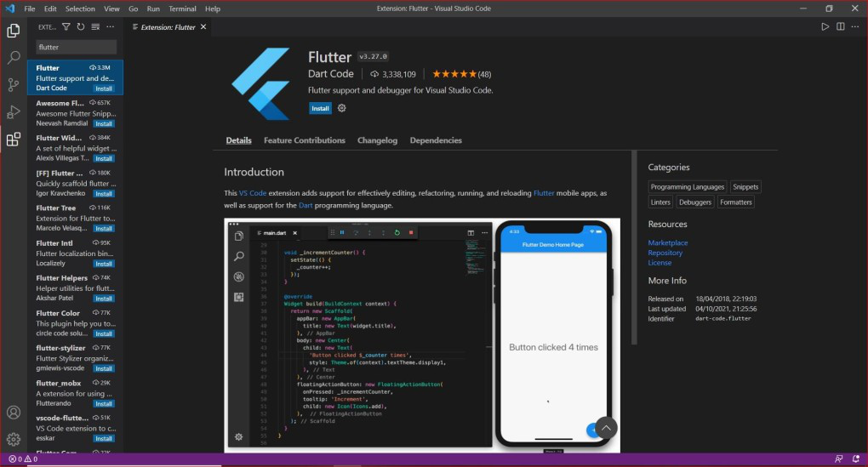Open the Selection menu
Image resolution: width=868 pixels, height=467 pixels.
point(80,9)
